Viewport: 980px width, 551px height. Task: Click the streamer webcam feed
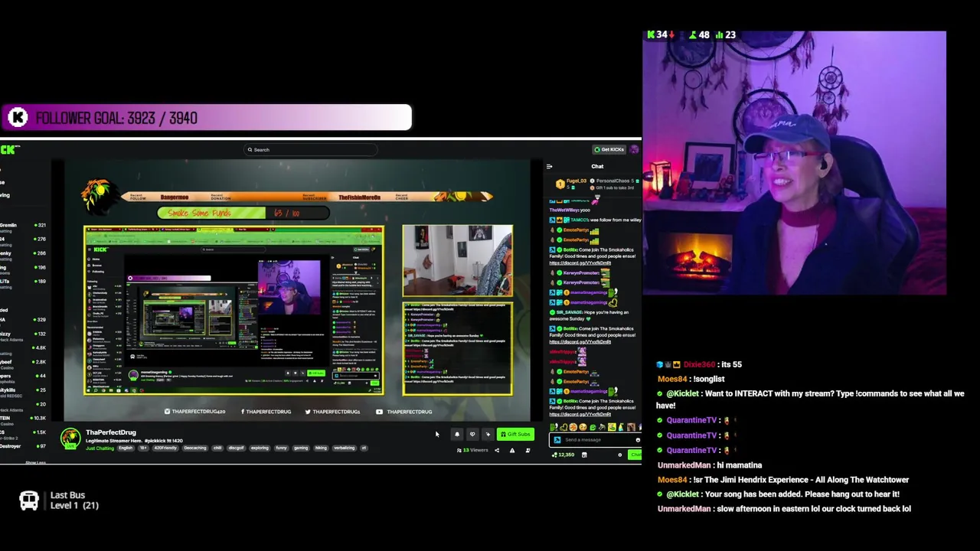pyautogui.click(x=794, y=163)
